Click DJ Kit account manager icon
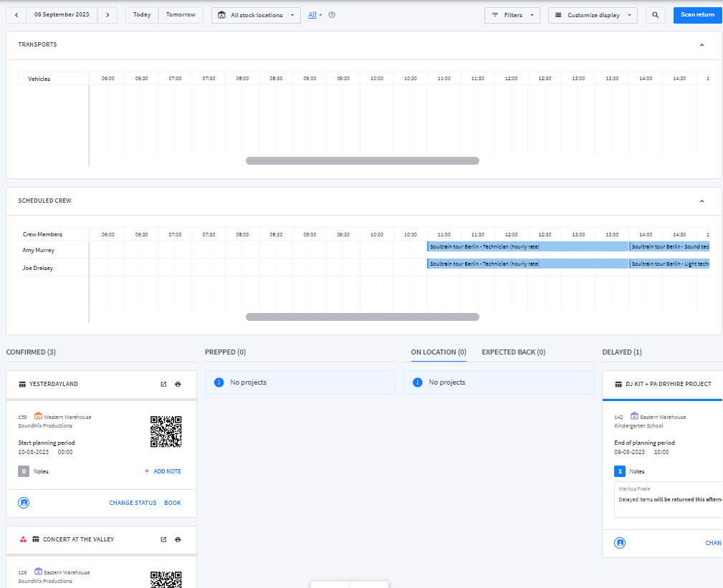This screenshot has height=588, width=723. (x=621, y=543)
